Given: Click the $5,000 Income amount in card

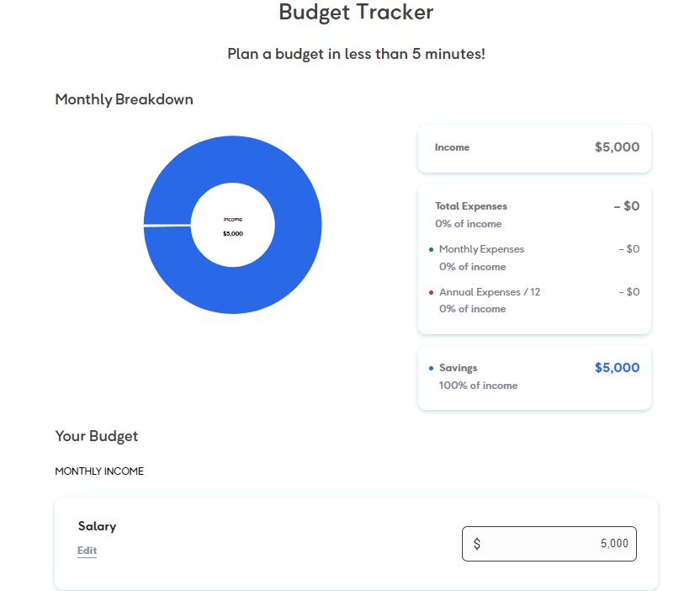Looking at the screenshot, I should click(617, 147).
